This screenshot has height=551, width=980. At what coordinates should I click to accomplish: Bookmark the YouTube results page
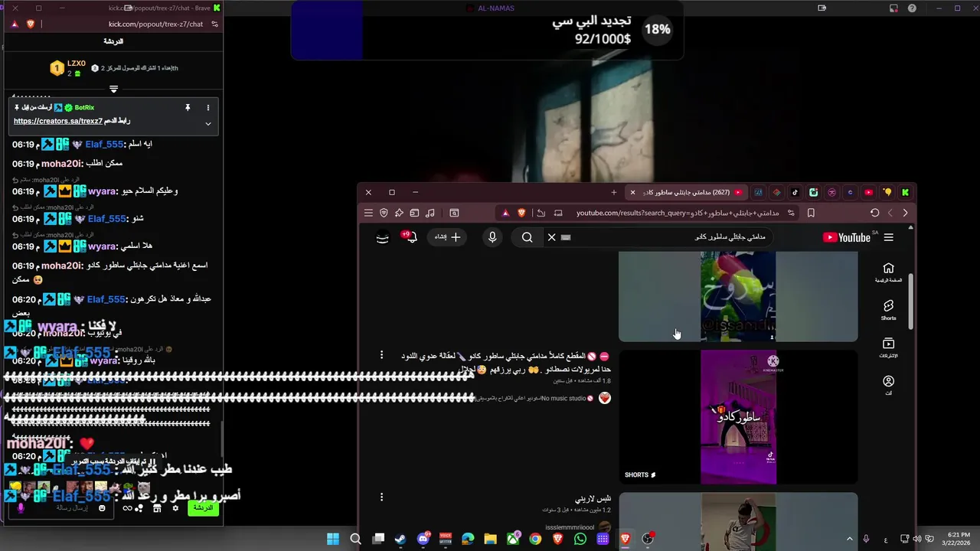811,213
